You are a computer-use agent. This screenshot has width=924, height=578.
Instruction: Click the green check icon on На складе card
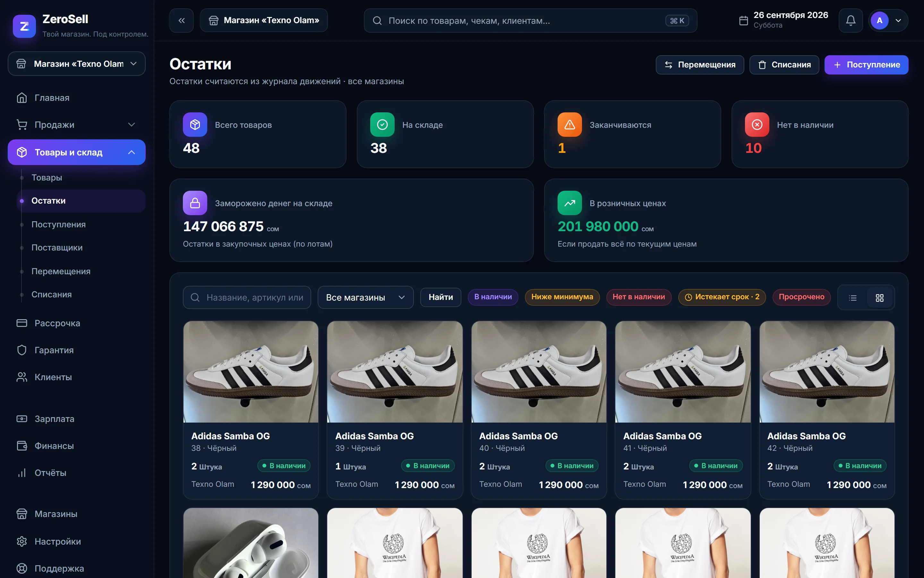pos(382,125)
